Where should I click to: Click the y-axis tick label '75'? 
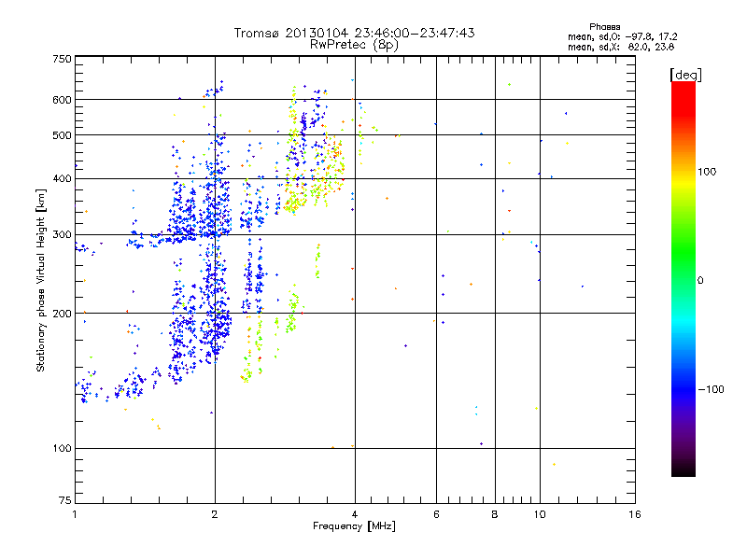click(x=65, y=500)
